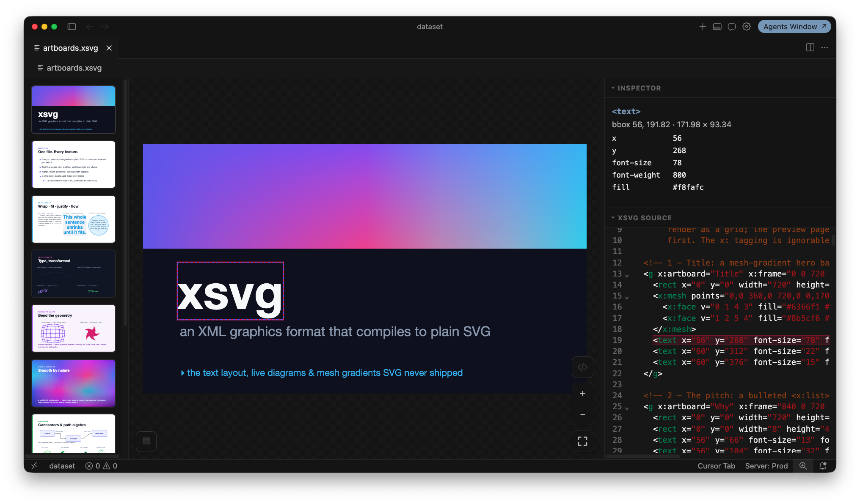Open the editor more actions menu
This screenshot has width=860, height=504.
tap(824, 47)
